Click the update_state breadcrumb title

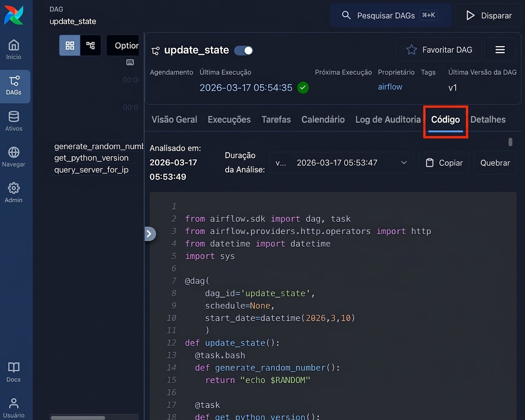[72, 21]
